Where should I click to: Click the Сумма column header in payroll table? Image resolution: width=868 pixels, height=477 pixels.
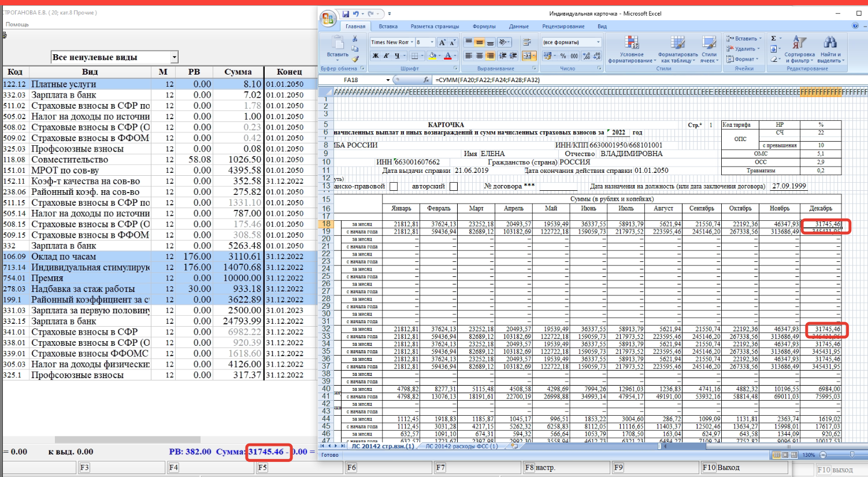[x=238, y=72]
